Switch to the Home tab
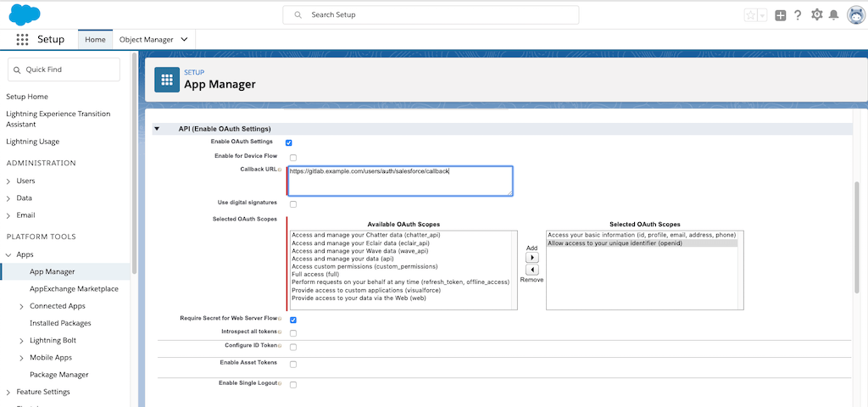This screenshot has width=868, height=407. [x=95, y=40]
